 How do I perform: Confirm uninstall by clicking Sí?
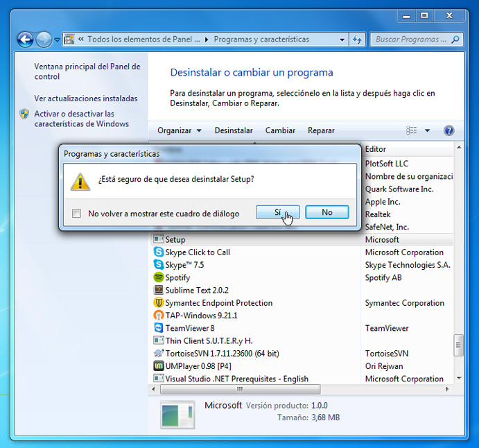tap(277, 213)
